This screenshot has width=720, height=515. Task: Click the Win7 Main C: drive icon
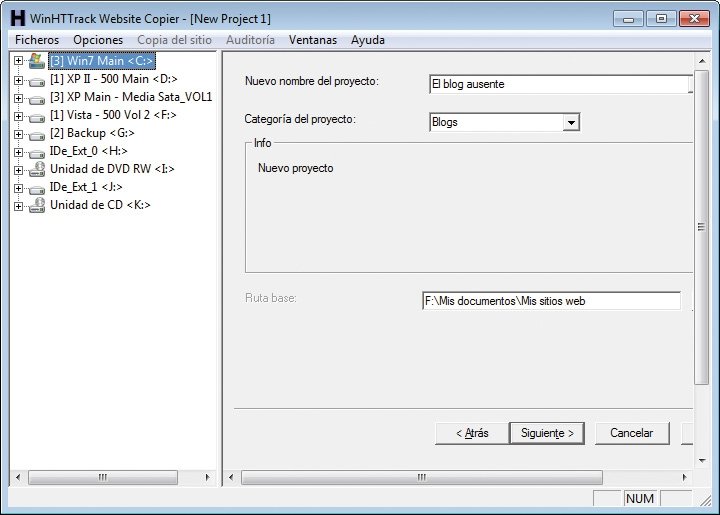(x=37, y=61)
